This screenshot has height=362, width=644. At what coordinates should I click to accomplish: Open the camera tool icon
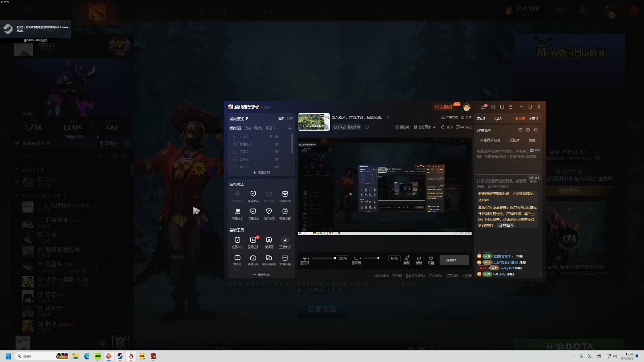254,258
